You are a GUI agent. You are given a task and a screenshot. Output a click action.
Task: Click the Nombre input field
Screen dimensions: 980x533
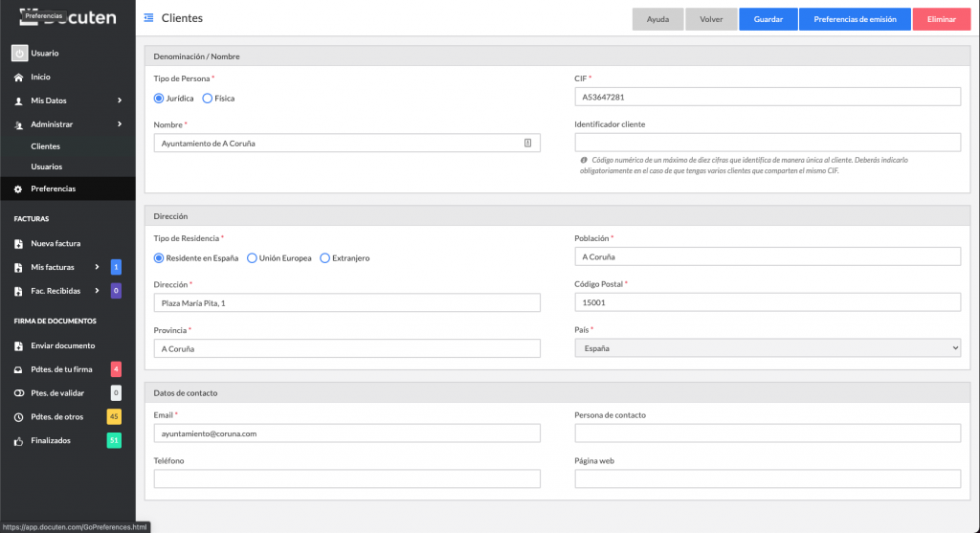(346, 144)
